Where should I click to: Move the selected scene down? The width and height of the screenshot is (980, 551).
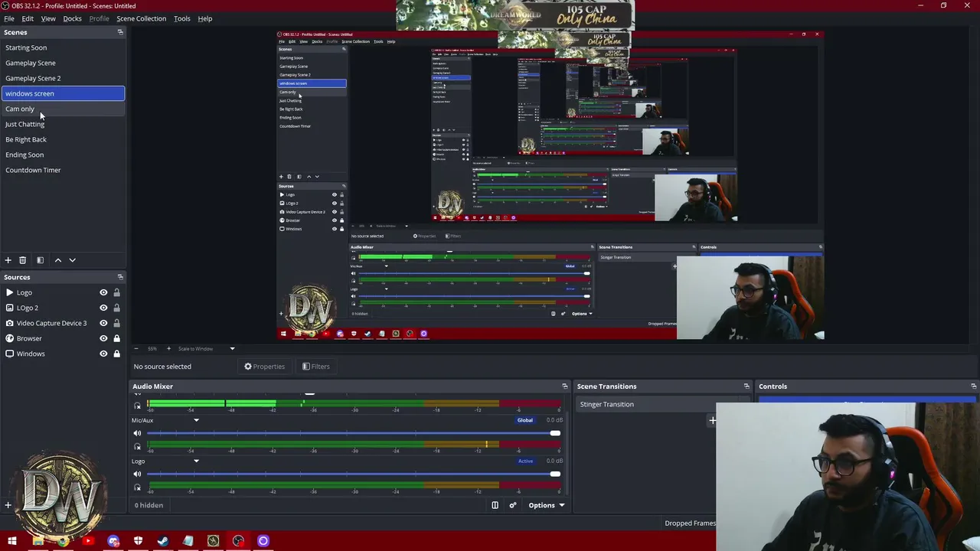click(x=73, y=260)
